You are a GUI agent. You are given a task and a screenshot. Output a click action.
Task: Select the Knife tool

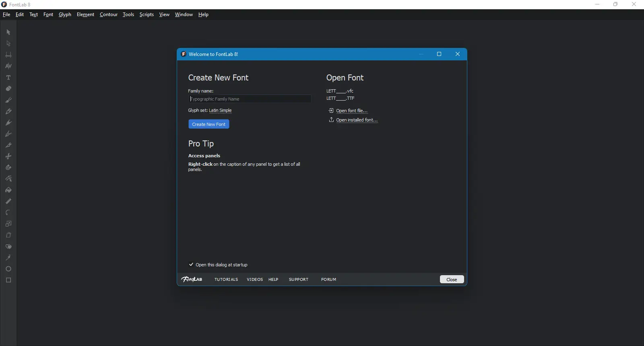coord(8,145)
